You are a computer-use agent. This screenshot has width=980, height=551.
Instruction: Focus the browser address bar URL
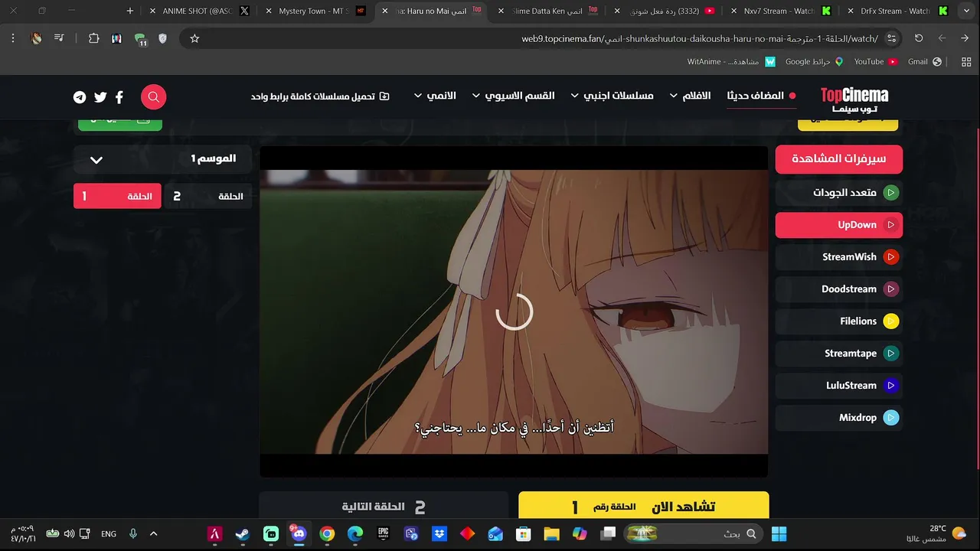pos(700,38)
